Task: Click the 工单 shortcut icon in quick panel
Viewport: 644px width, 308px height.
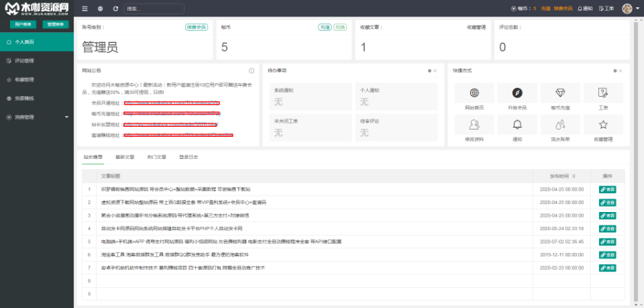Action: [603, 93]
